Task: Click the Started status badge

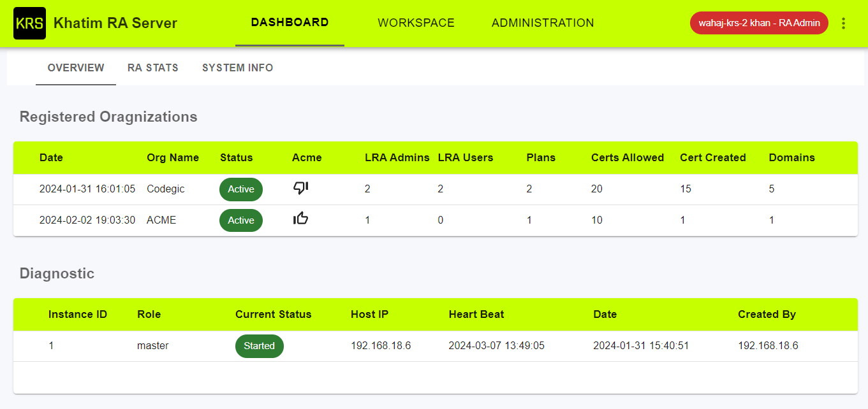Action: coord(259,346)
